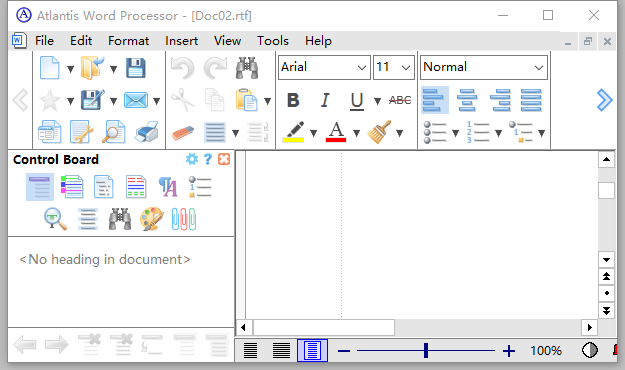Open the magnifier search panel icon

(x=55, y=219)
